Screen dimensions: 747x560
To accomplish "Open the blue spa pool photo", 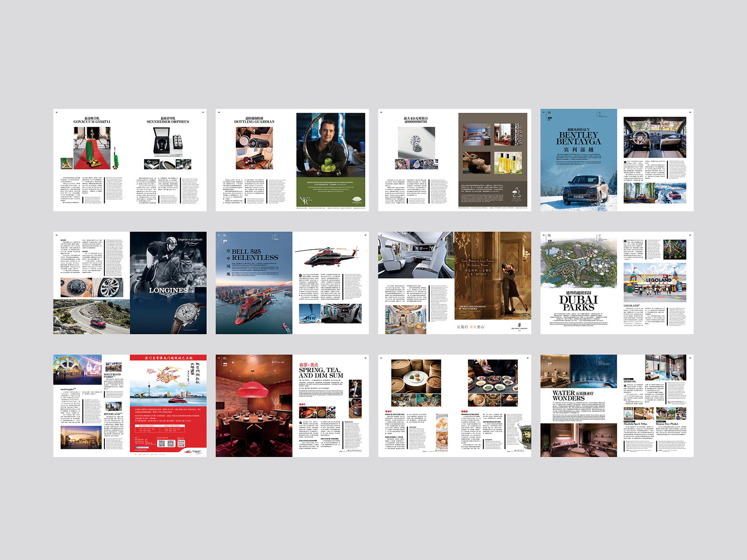I will [x=593, y=371].
